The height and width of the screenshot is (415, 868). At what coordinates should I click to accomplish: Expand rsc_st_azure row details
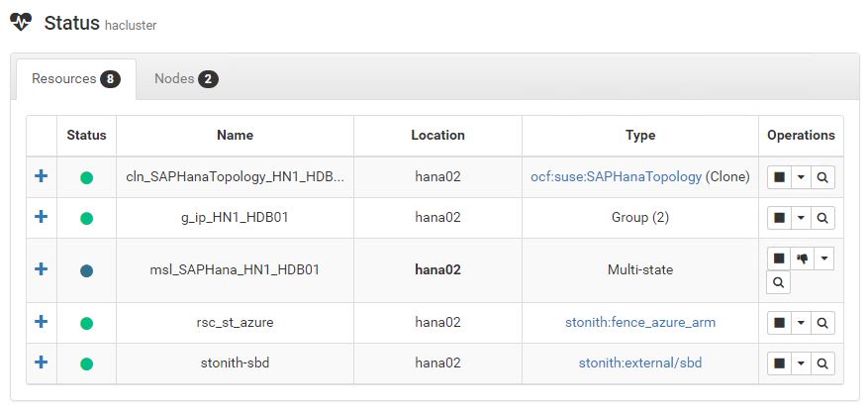pos(41,321)
